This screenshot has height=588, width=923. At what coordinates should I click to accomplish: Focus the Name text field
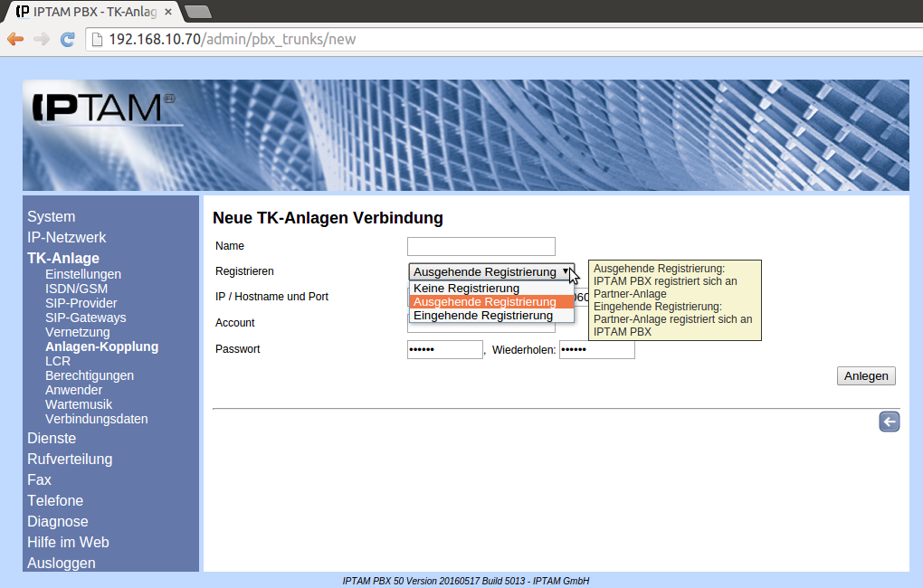pos(481,246)
